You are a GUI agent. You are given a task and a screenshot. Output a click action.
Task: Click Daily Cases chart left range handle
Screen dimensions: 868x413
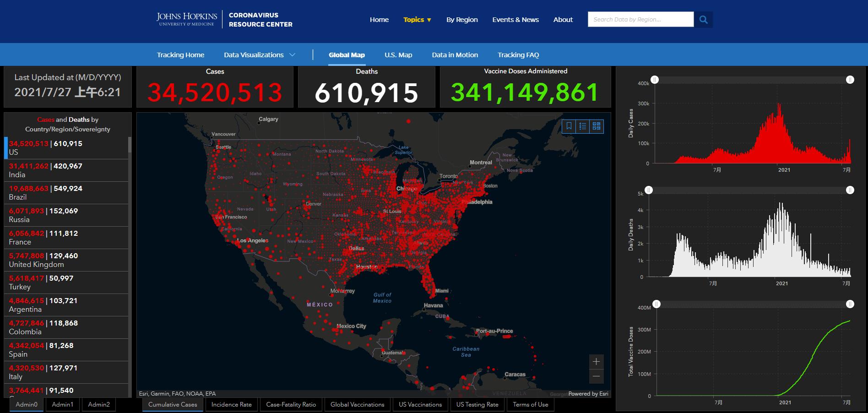(655, 80)
